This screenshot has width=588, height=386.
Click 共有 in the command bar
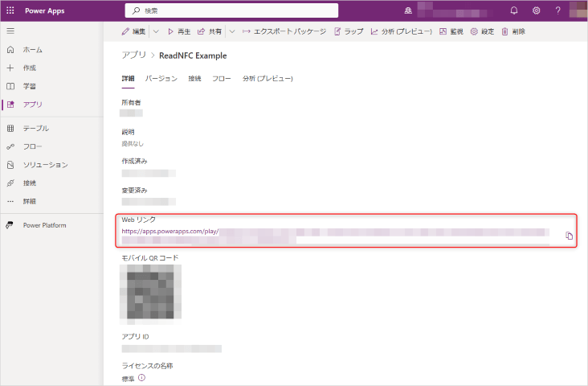point(210,31)
